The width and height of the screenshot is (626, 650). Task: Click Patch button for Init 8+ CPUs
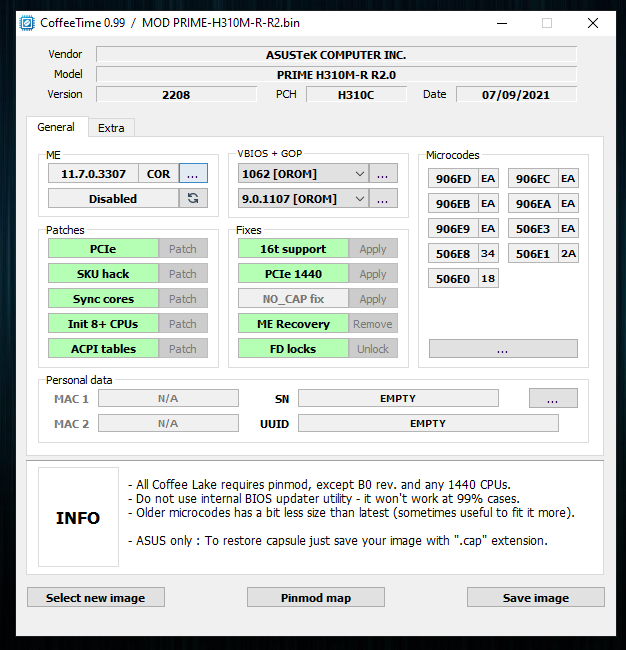coord(183,323)
